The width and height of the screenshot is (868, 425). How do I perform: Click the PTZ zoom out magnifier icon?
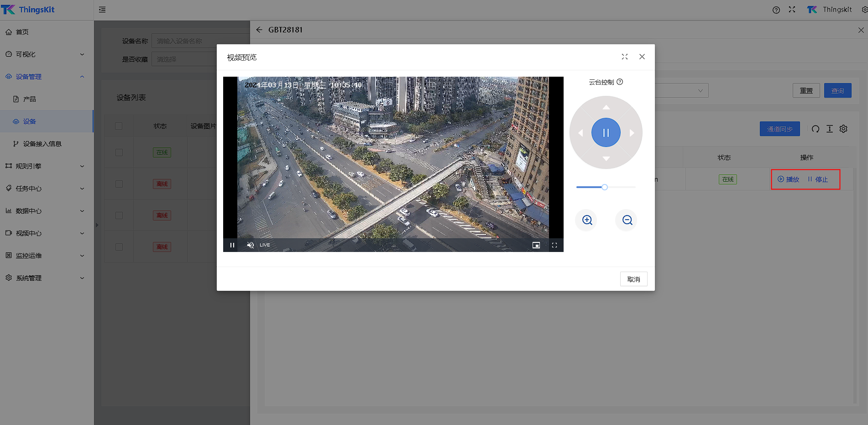point(627,220)
